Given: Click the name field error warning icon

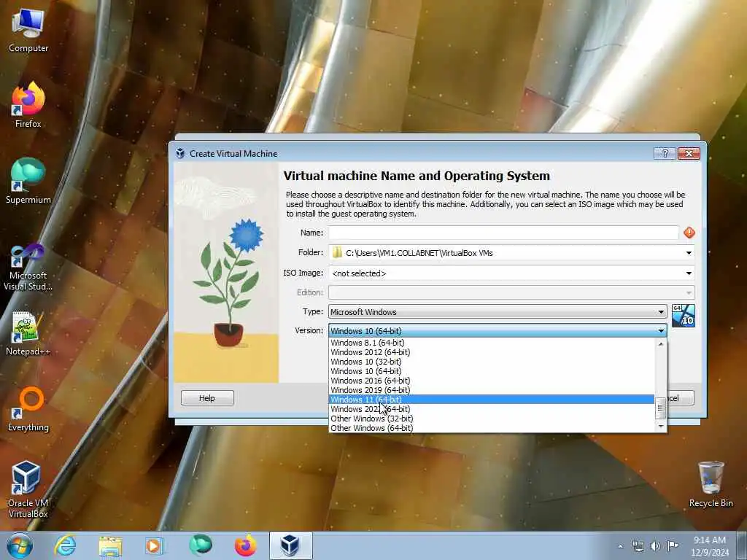Looking at the screenshot, I should click(x=689, y=233).
